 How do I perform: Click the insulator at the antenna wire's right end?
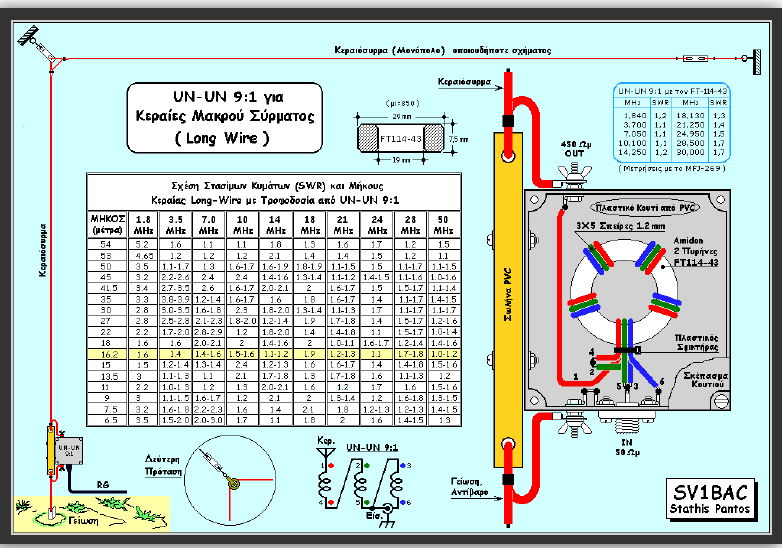tap(694, 59)
